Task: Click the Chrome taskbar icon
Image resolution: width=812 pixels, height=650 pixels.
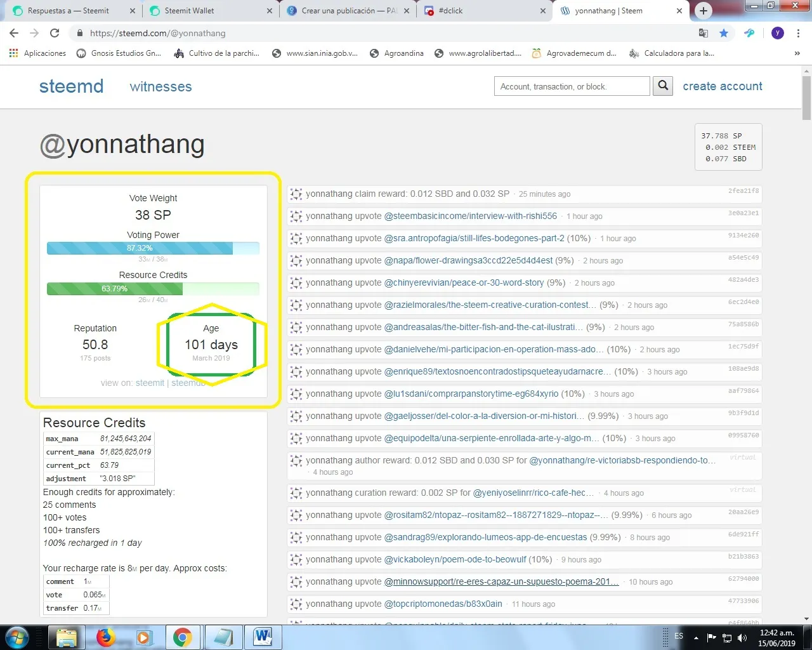Action: [183, 637]
